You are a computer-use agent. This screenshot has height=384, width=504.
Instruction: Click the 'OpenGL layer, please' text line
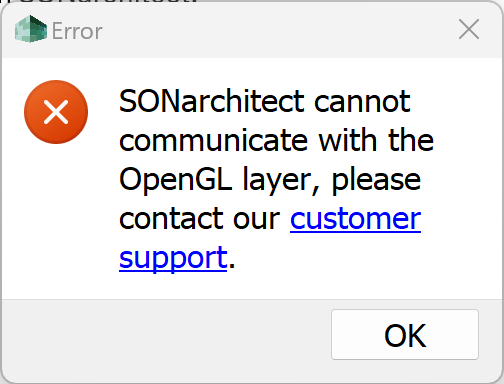(x=270, y=181)
